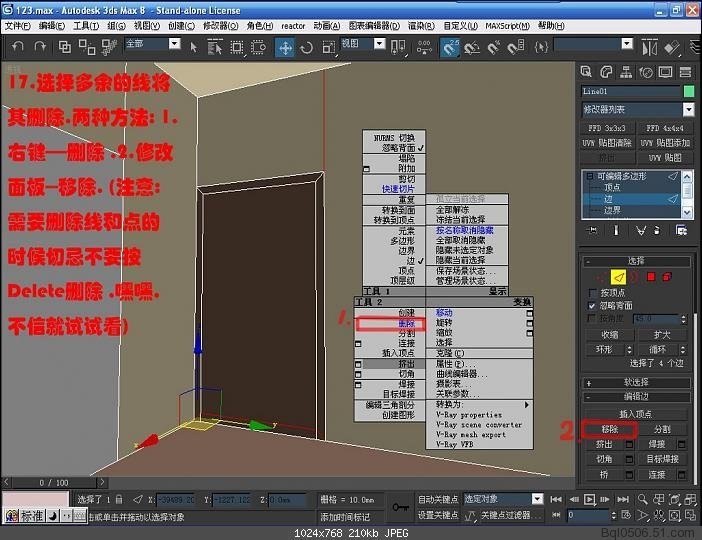Toggle the Angle Snap magnet
This screenshot has height=540, width=702.
click(x=472, y=47)
